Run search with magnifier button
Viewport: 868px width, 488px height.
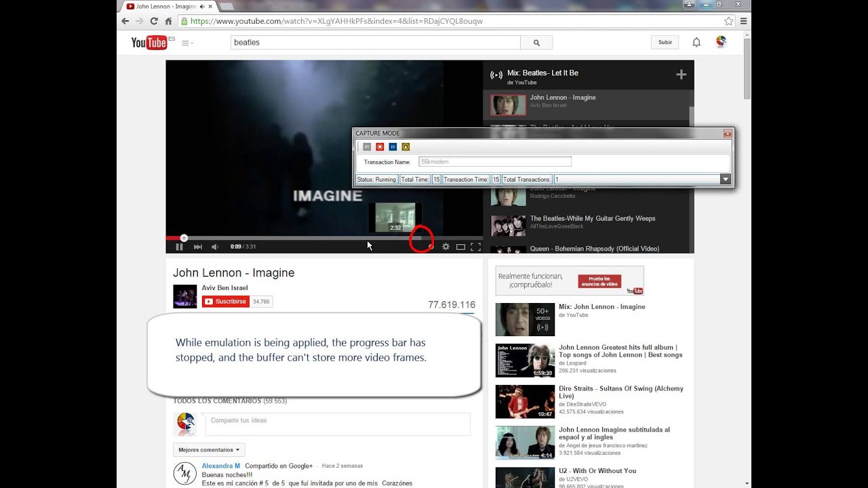click(536, 42)
